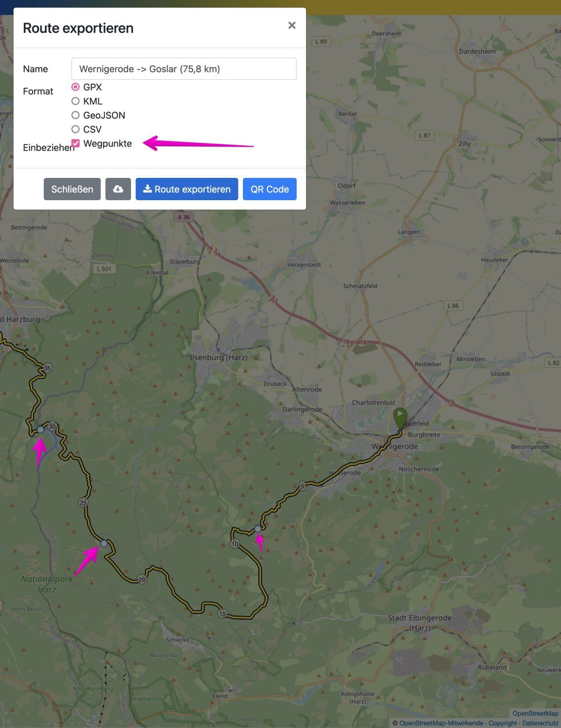
Task: Pick CSV as the export format
Action: (x=76, y=129)
